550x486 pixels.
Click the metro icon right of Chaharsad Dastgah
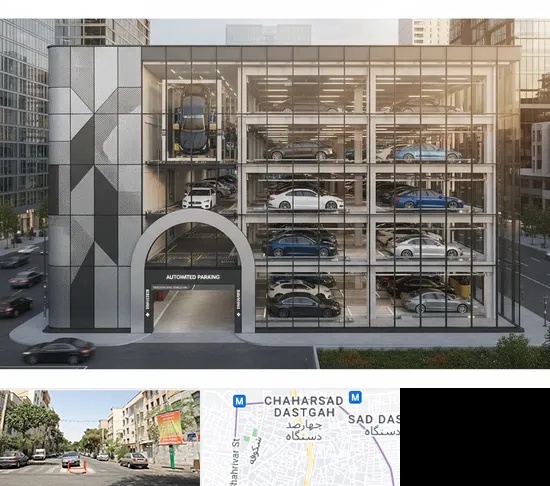355,397
